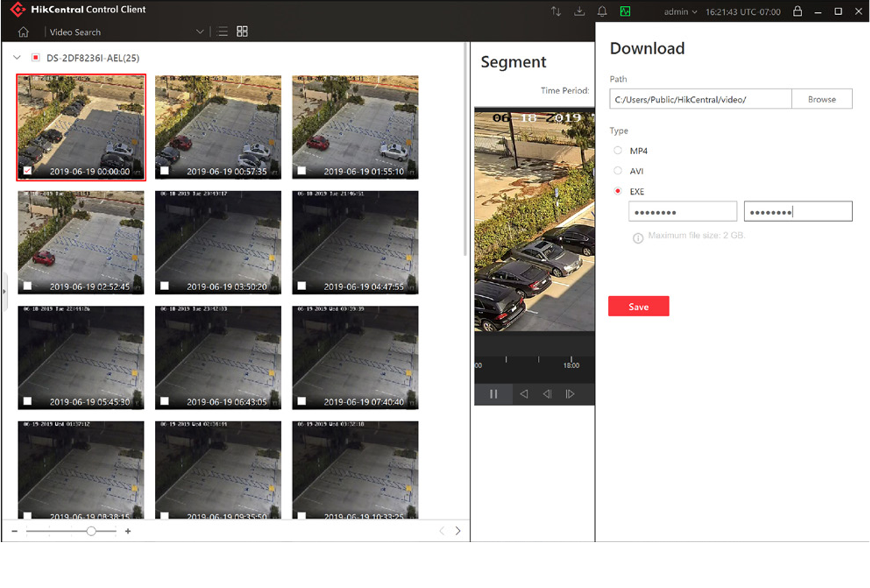Open the download center icon
The width and height of the screenshot is (870, 588).
point(579,12)
